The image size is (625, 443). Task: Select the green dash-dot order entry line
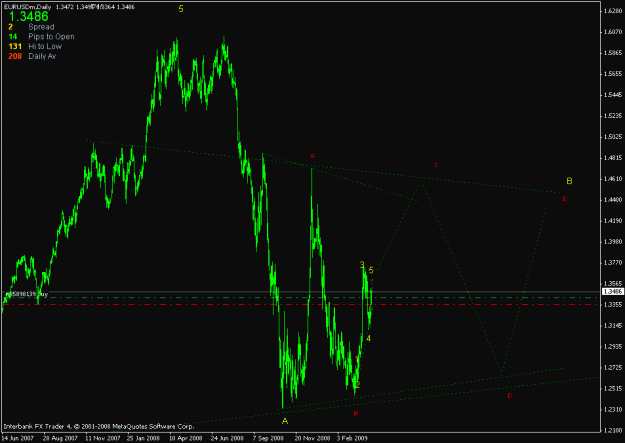[x=300, y=297]
